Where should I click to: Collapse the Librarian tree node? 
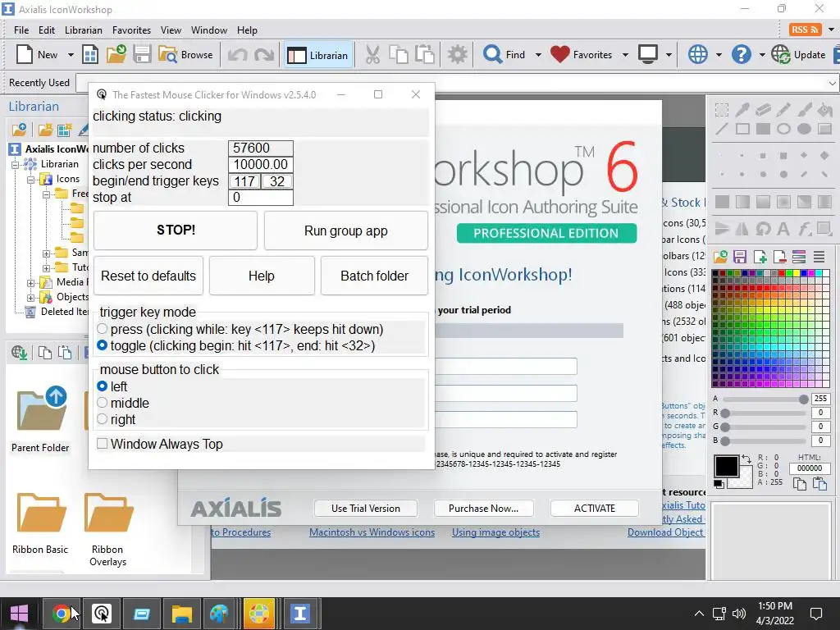click(x=16, y=164)
